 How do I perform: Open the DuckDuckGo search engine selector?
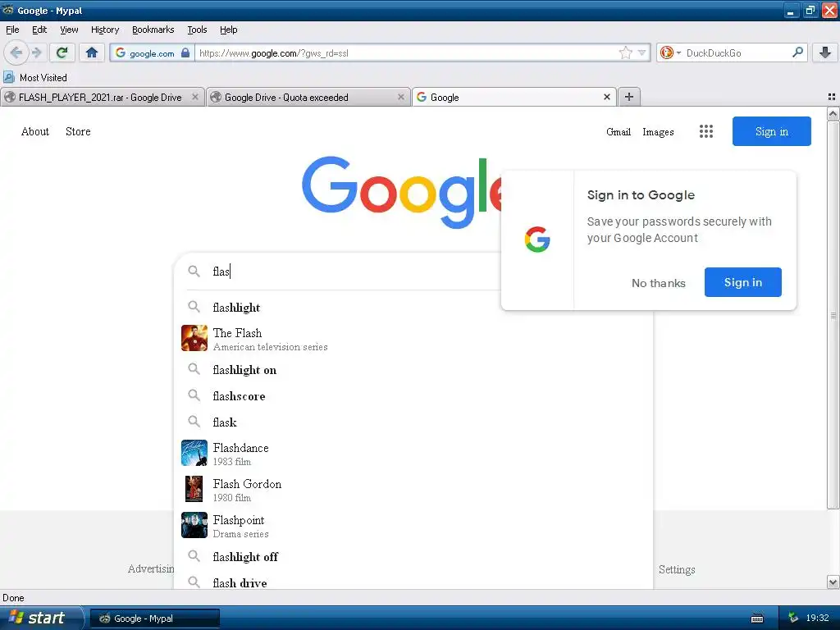(x=670, y=52)
